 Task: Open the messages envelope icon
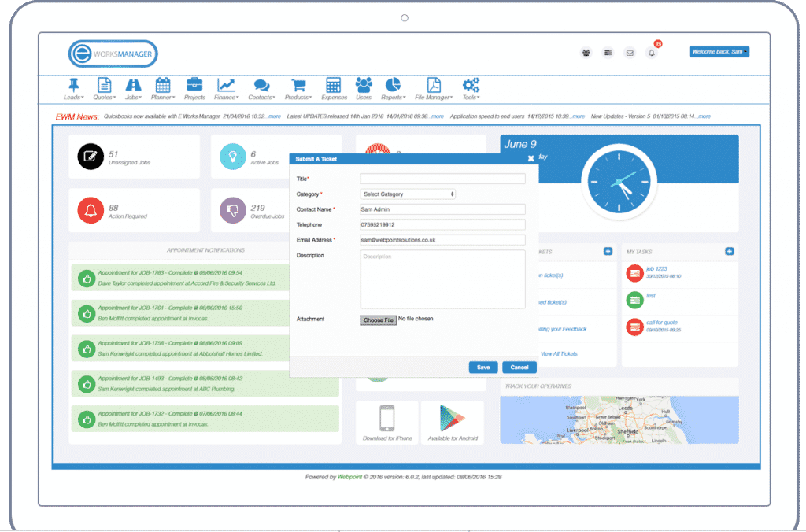(x=629, y=52)
